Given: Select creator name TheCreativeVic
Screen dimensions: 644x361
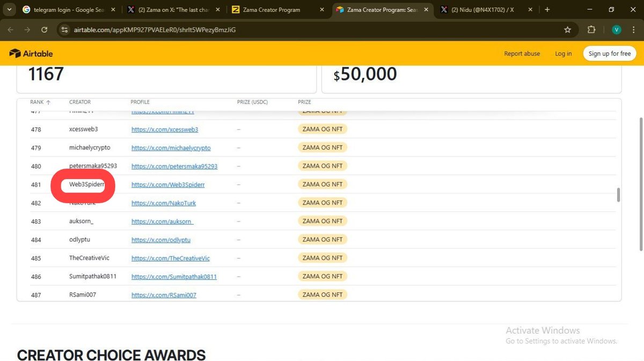Looking at the screenshot, I should coord(89,258).
